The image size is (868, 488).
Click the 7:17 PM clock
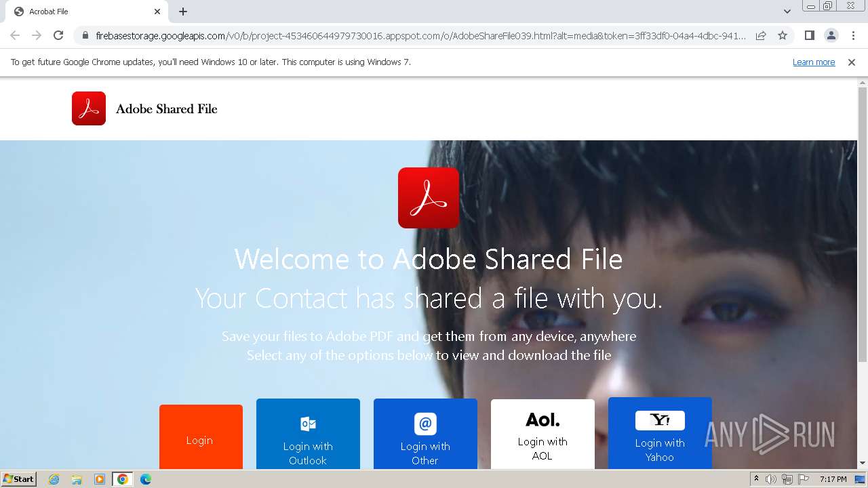833,479
